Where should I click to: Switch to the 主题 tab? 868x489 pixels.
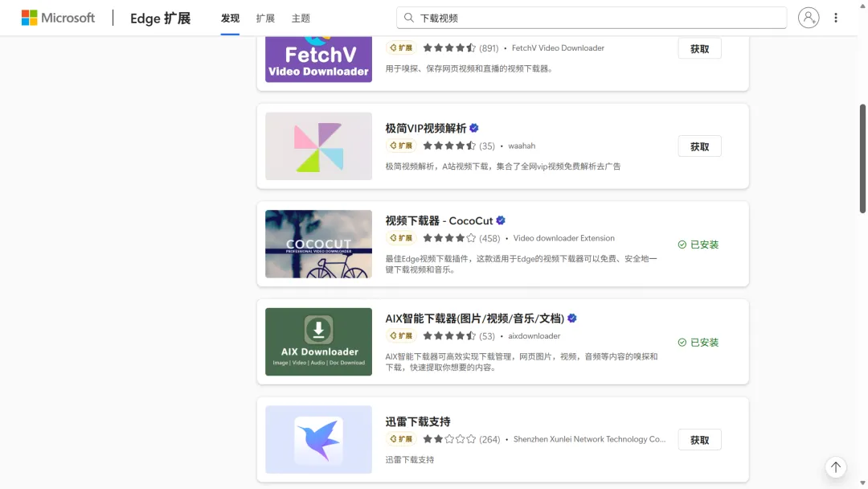tap(301, 18)
